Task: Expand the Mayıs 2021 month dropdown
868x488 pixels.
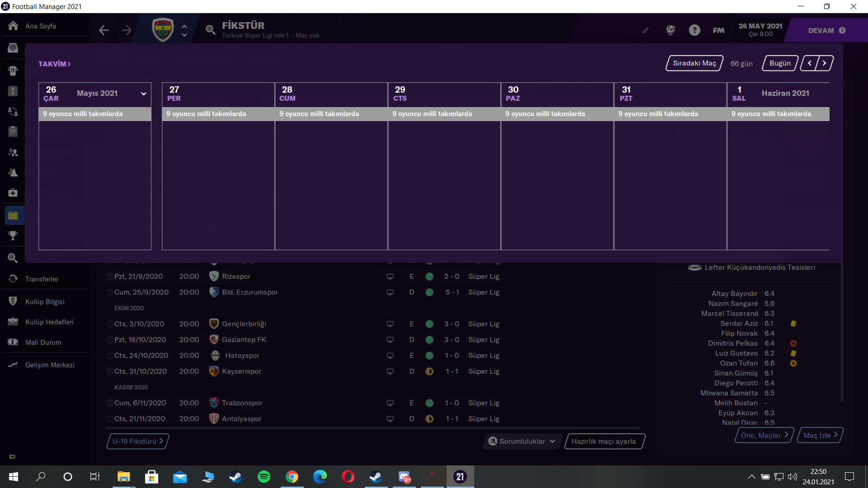Action: point(144,94)
